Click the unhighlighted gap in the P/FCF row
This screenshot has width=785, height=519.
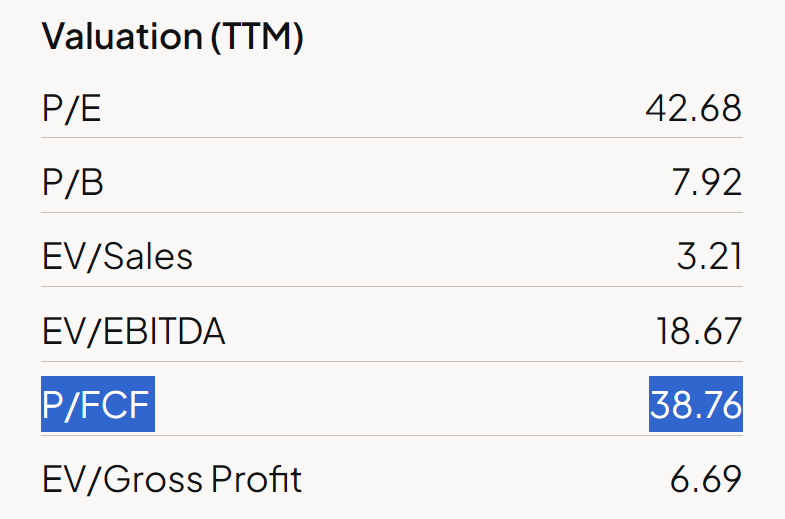click(x=400, y=405)
